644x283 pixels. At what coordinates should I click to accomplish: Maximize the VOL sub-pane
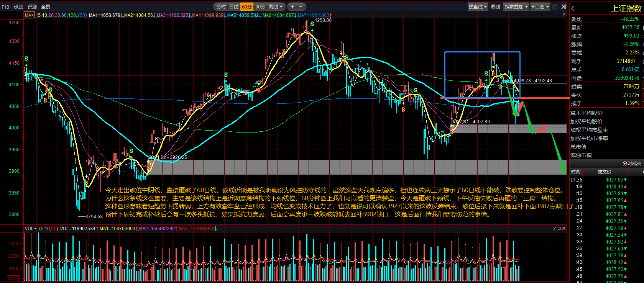559,228
